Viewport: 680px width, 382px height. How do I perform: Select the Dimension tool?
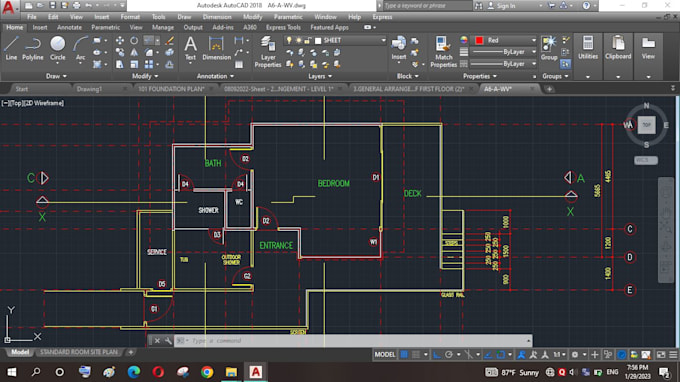pos(216,48)
